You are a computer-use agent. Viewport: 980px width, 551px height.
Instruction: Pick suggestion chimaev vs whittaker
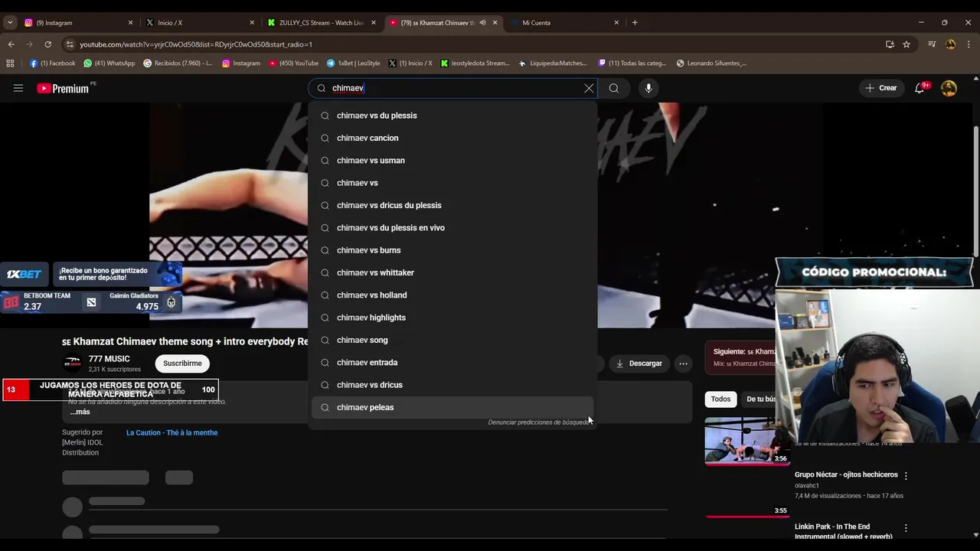pyautogui.click(x=452, y=272)
